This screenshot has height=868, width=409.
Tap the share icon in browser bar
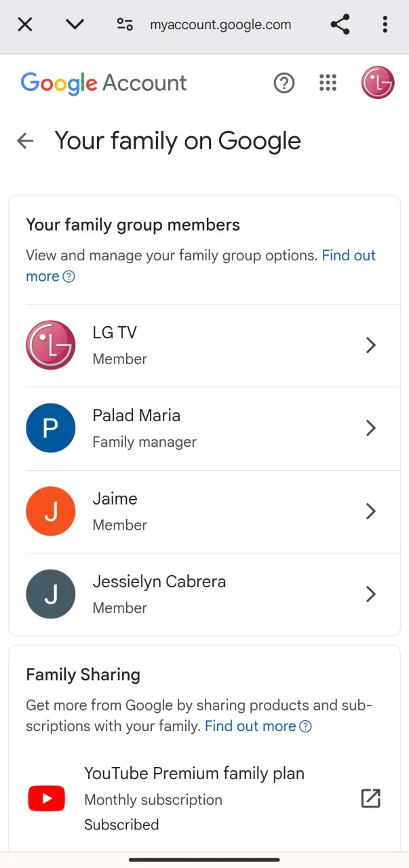340,25
